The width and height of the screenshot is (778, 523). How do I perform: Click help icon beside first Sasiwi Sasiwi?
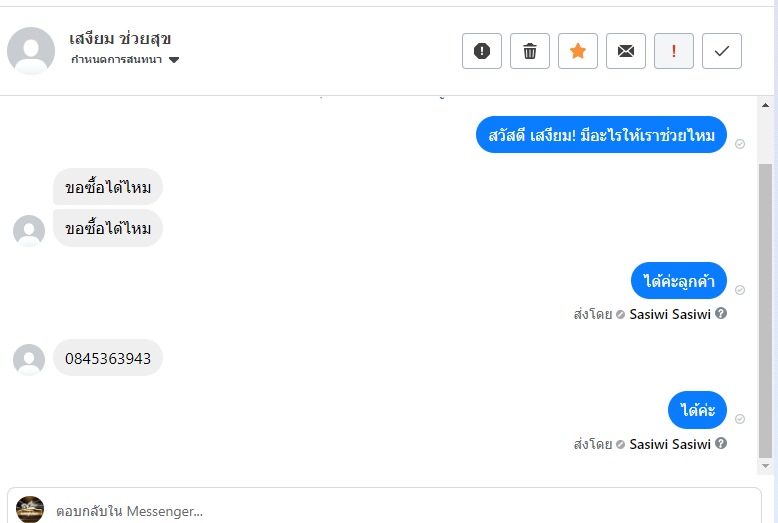coord(721,313)
